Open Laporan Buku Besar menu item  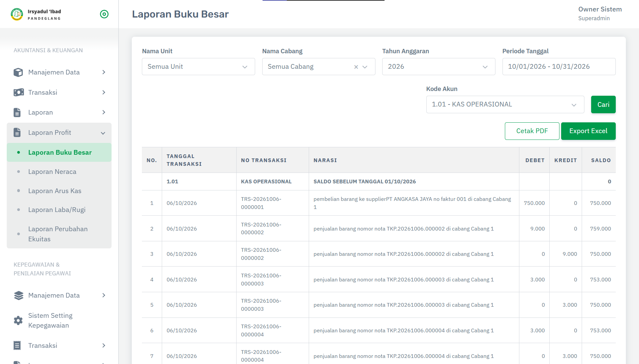(x=59, y=152)
